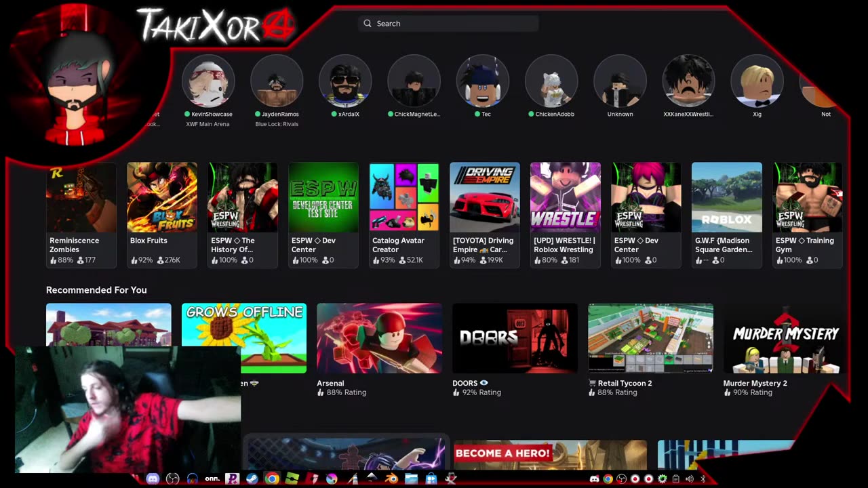This screenshot has width=868, height=488.
Task: Open the Grows Offline game thumbnail
Action: click(x=243, y=338)
